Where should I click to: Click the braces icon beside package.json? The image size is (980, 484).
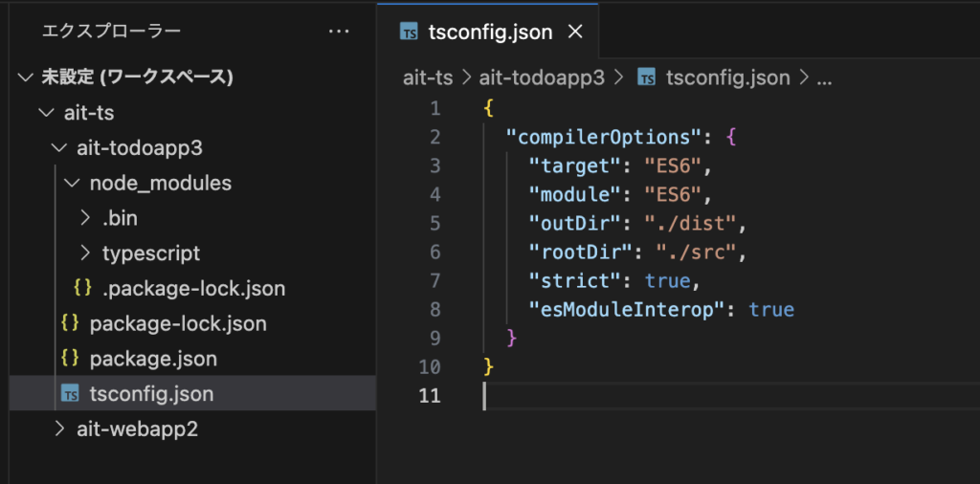click(70, 359)
